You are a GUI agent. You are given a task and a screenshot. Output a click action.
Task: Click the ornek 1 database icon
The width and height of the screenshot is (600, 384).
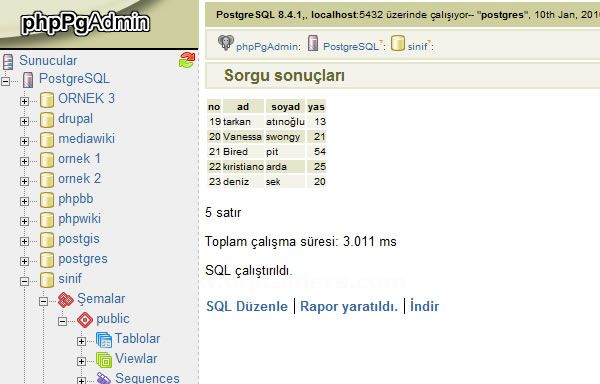[x=47, y=160]
